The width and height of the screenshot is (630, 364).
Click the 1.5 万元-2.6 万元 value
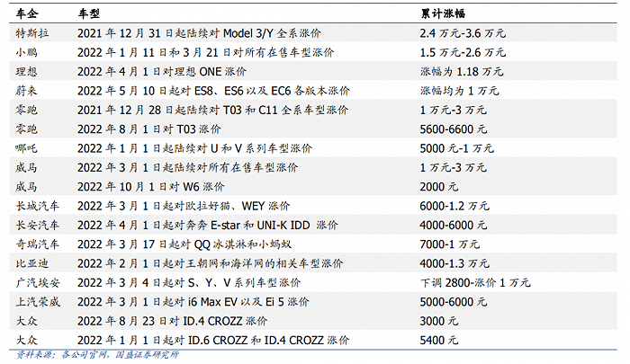pyautogui.click(x=463, y=52)
